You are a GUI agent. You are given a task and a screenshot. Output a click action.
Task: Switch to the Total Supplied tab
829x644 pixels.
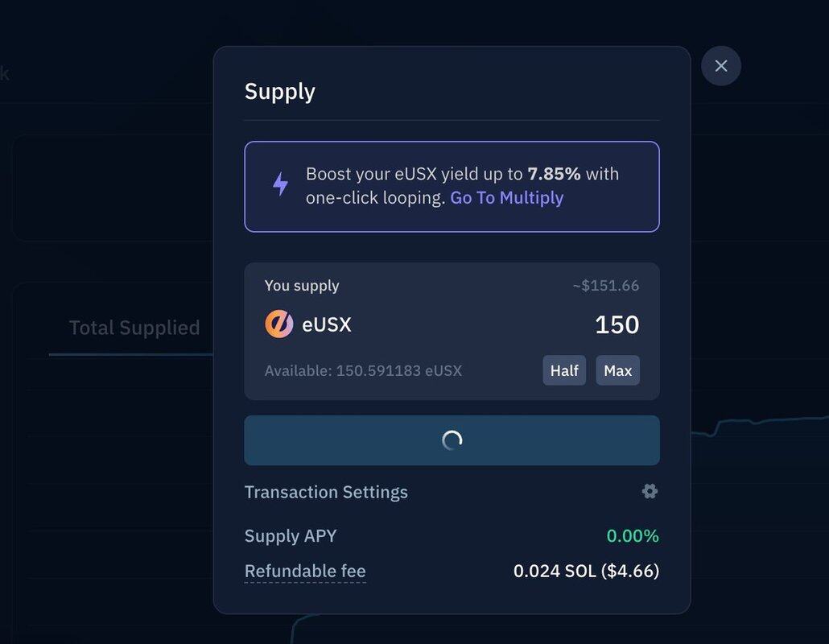coord(134,328)
